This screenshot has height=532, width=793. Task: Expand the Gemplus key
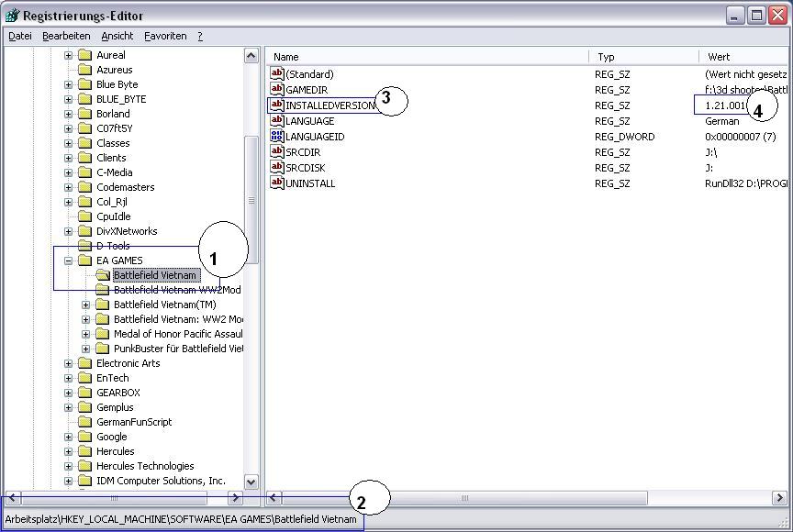coord(68,407)
